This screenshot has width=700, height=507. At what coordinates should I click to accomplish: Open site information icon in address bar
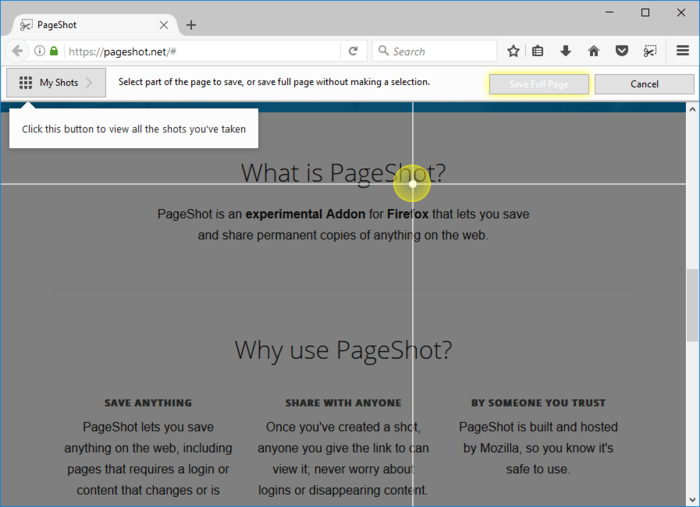click(x=40, y=51)
